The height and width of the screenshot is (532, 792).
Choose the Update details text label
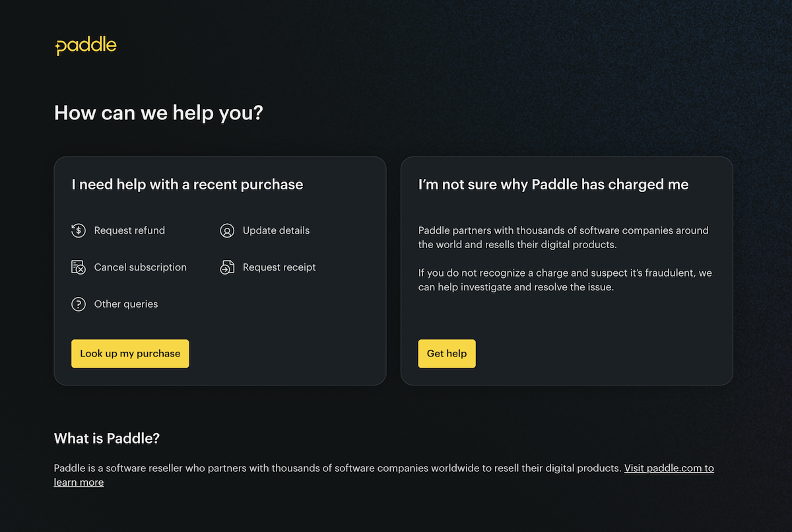(x=276, y=230)
